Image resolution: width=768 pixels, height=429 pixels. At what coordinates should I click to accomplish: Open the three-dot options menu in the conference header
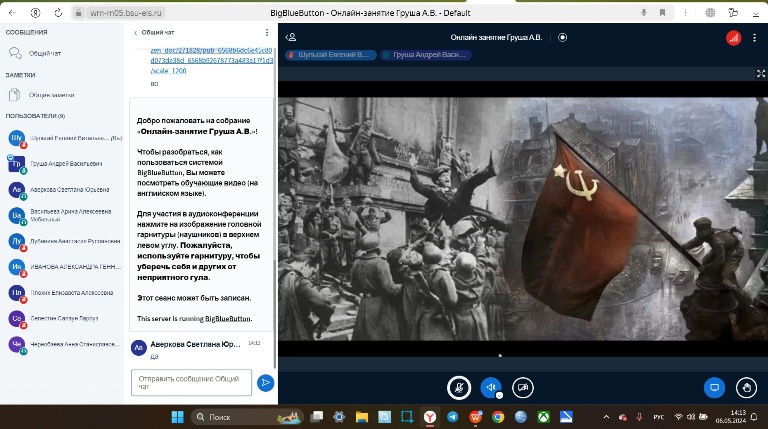pyautogui.click(x=754, y=37)
